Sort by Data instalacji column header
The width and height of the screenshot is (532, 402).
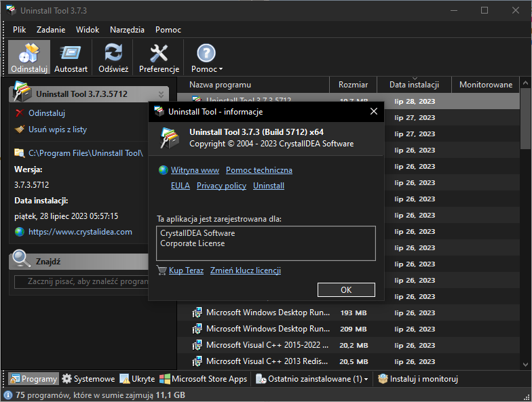tap(414, 85)
